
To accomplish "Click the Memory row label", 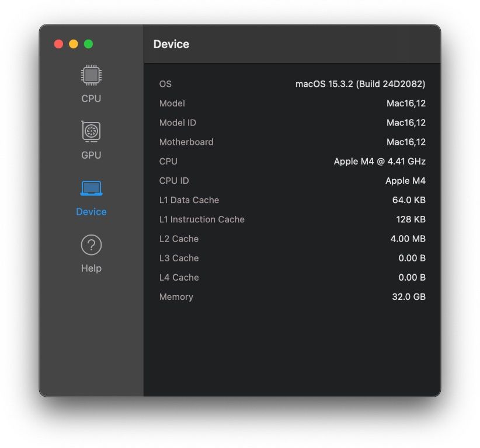I will tap(176, 297).
